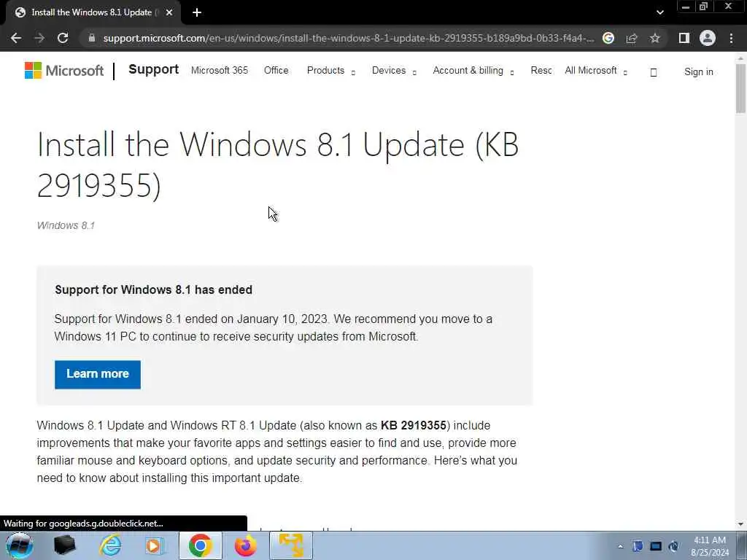Open the Chrome profile avatar

coord(708,38)
